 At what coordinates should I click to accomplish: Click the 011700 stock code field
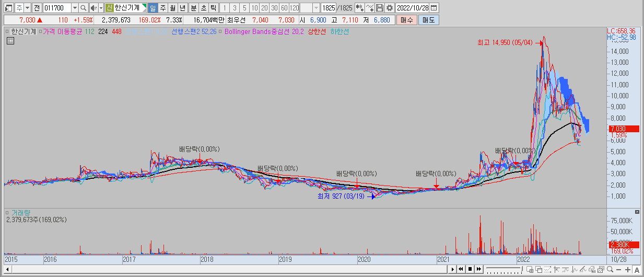56,8
